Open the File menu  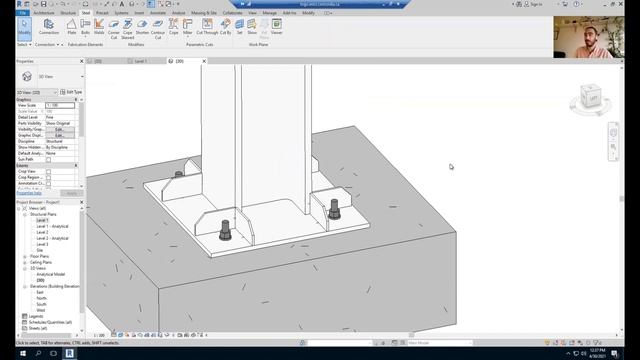(x=22, y=13)
